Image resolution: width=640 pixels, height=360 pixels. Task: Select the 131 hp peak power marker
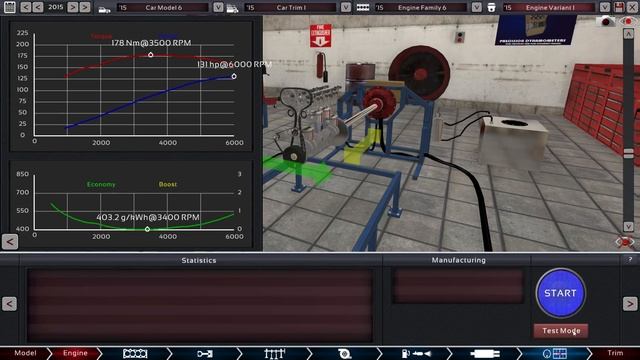tap(234, 76)
